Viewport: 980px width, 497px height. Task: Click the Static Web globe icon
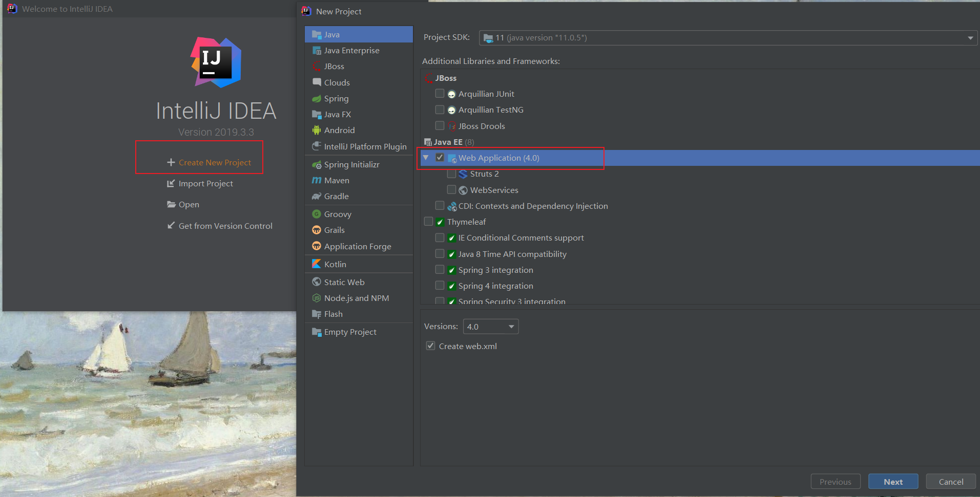pyautogui.click(x=317, y=282)
